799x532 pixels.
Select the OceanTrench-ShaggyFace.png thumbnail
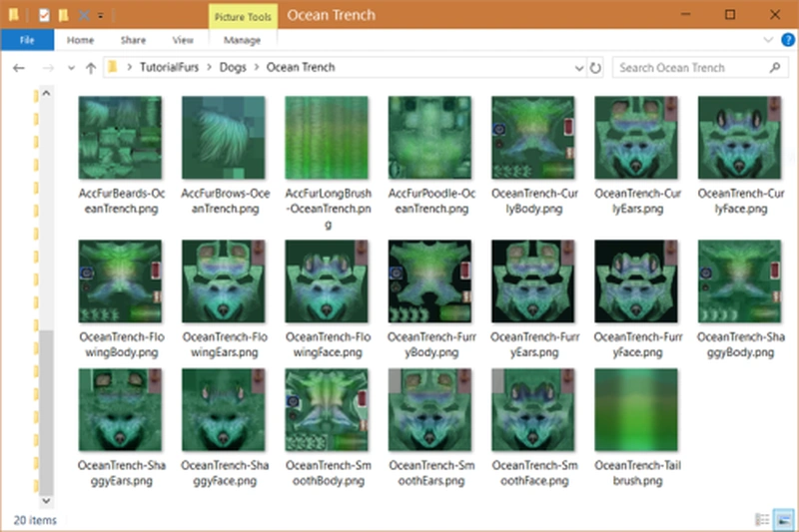[223, 410]
